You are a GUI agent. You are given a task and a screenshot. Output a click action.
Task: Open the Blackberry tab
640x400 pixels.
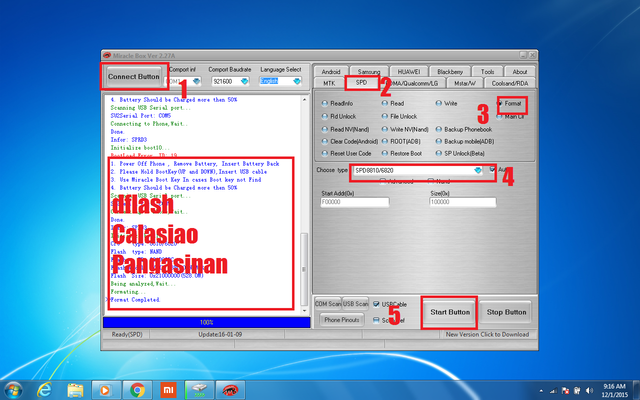450,71
